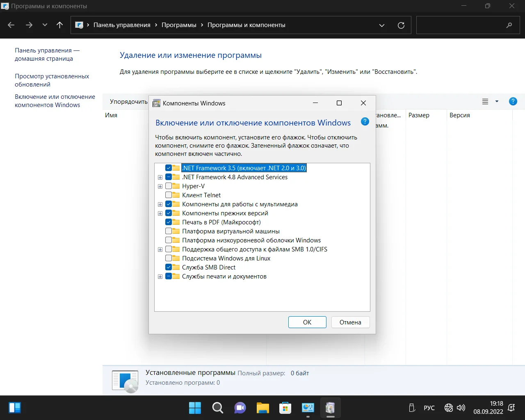Expand the .NET Framework 4.8 Advanced Services node
Screen dimensions: 525x420
160,178
